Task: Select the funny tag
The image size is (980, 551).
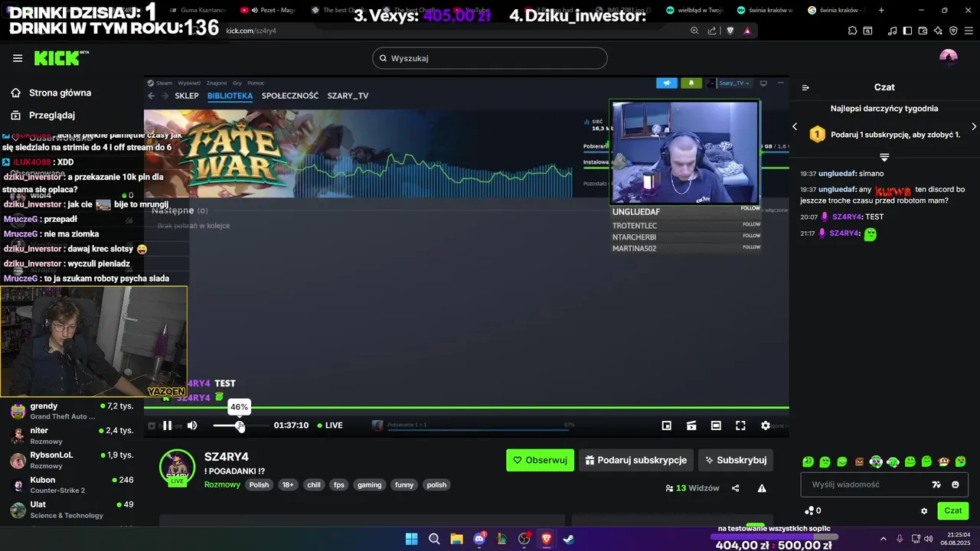Action: coord(404,484)
